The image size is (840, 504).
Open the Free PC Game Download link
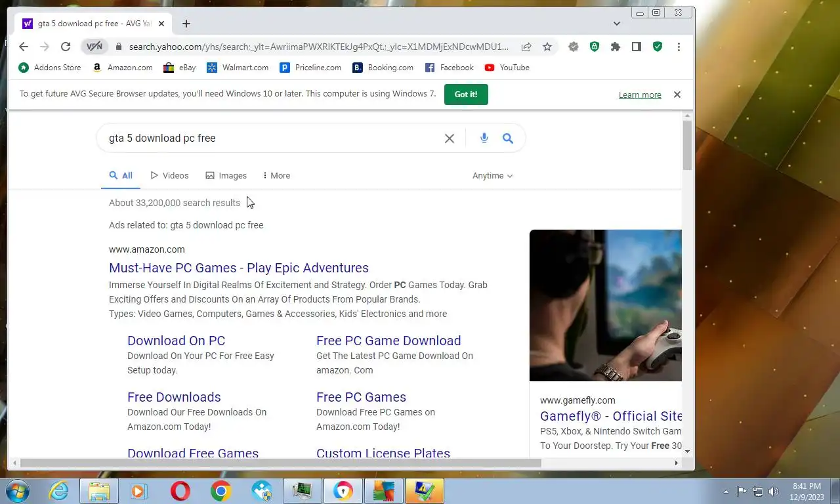click(x=388, y=341)
